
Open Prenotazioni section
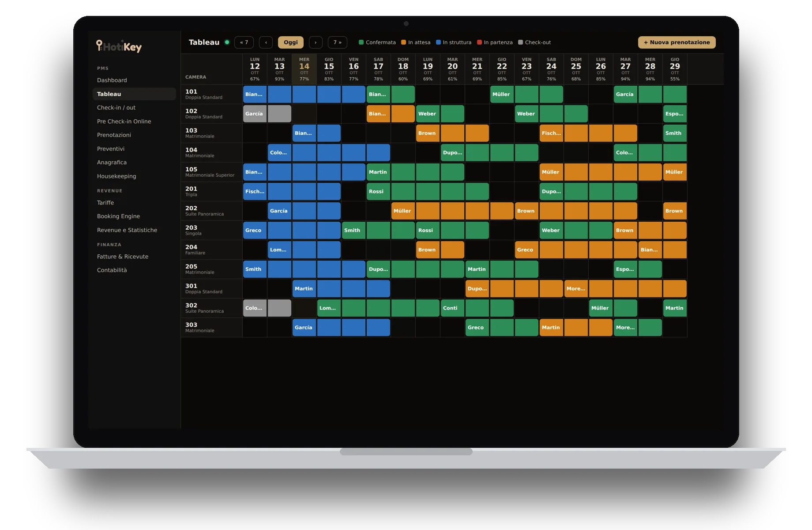pyautogui.click(x=134, y=135)
